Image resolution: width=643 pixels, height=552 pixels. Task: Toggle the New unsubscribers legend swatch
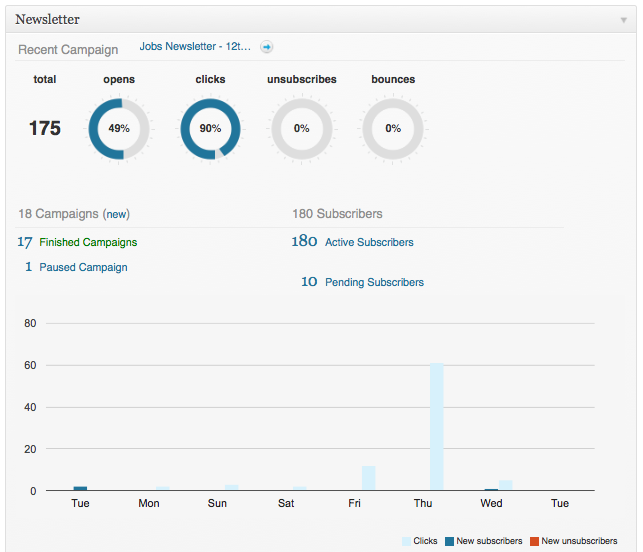[534, 541]
